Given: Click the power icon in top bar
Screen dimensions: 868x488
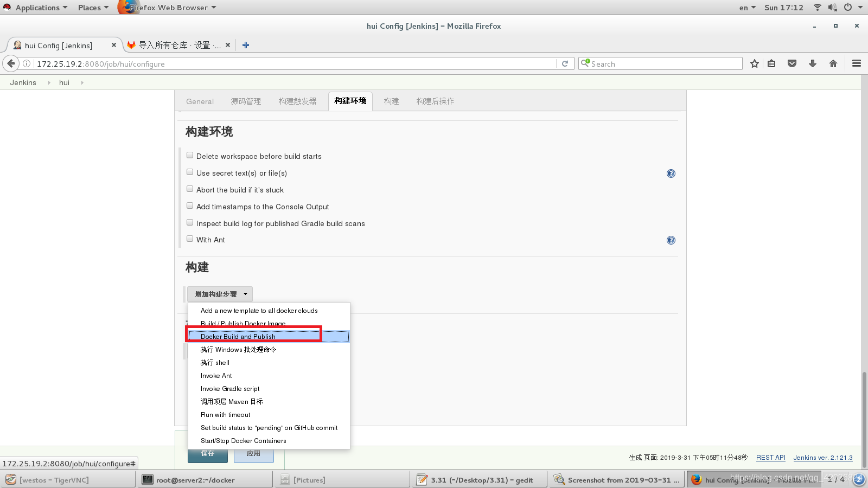Looking at the screenshot, I should click(x=847, y=7).
